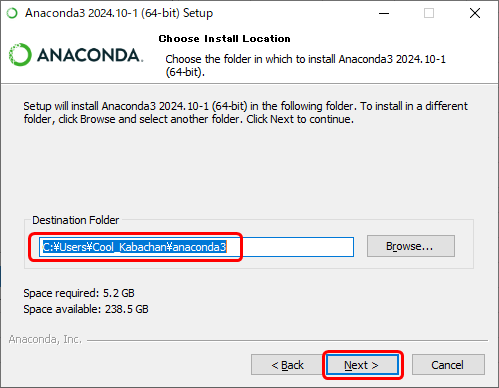Click the Destination Folder group label

click(x=76, y=220)
